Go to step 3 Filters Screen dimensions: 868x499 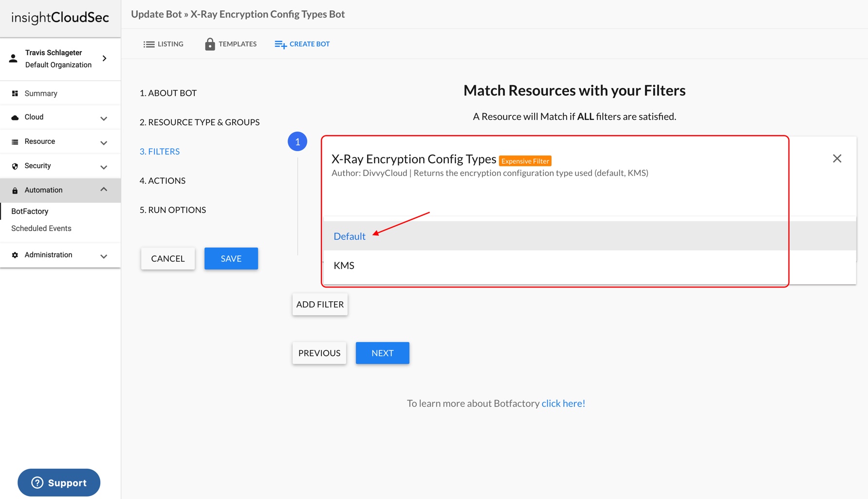160,152
